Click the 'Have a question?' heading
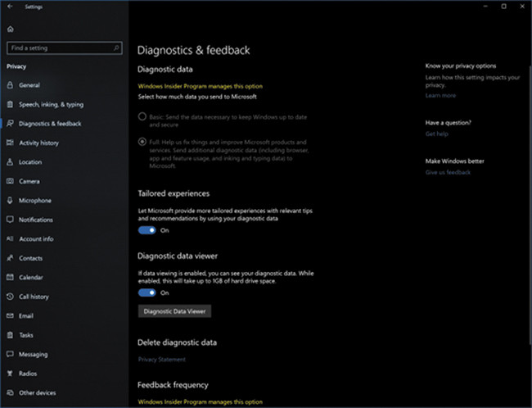The image size is (532, 408). [x=449, y=123]
